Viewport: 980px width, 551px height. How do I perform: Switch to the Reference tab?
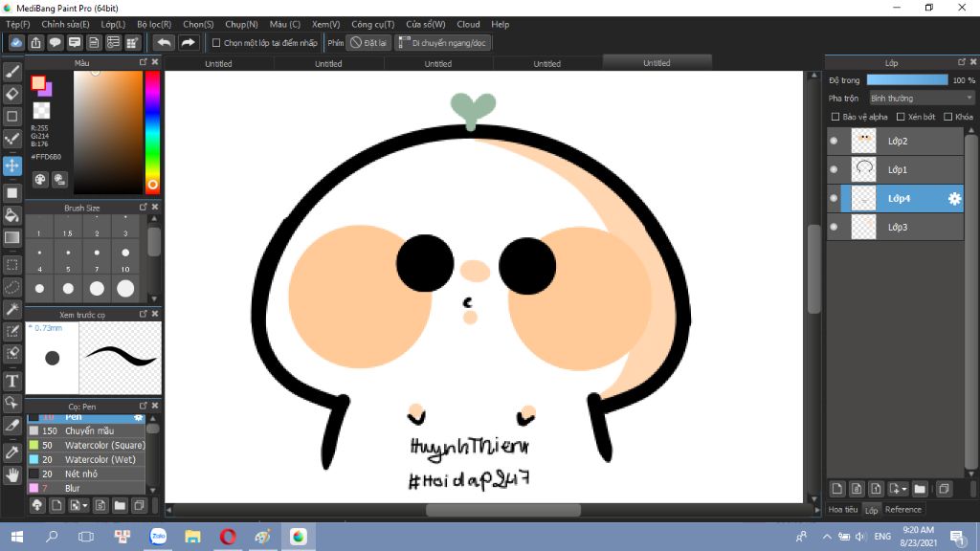tap(903, 510)
